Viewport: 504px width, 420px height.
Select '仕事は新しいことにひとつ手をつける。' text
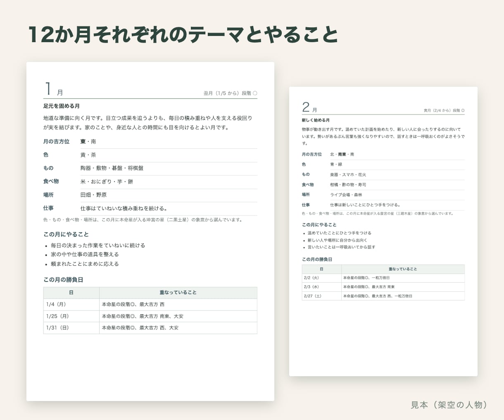(365, 205)
